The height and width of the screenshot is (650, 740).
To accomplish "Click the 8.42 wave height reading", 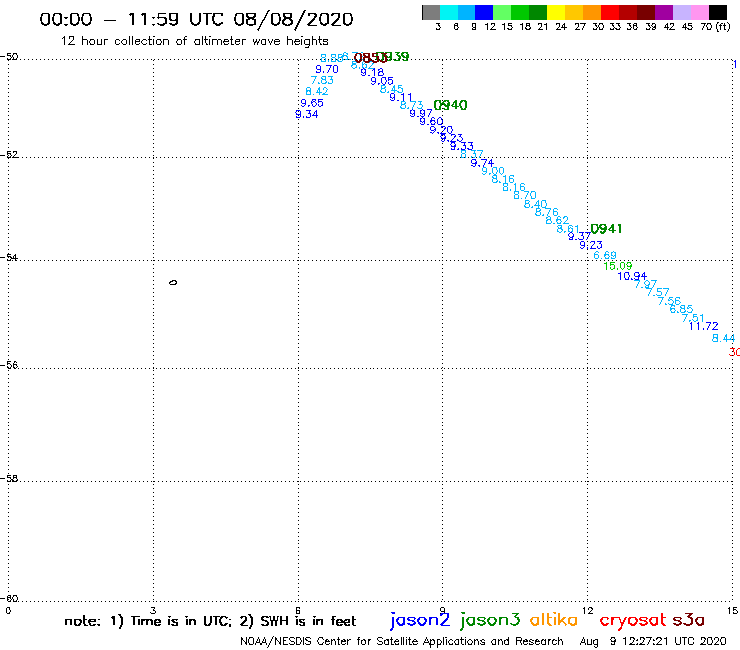I will 316,92.
